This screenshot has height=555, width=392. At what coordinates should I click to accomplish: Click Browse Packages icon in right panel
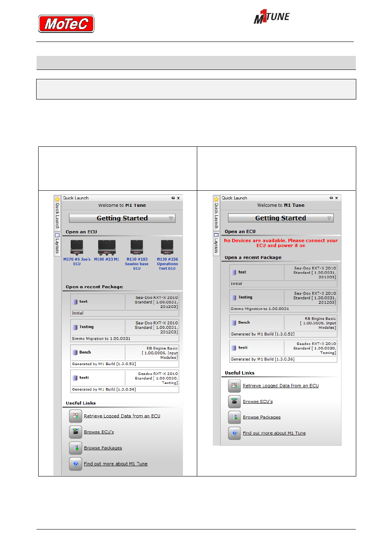click(x=234, y=417)
